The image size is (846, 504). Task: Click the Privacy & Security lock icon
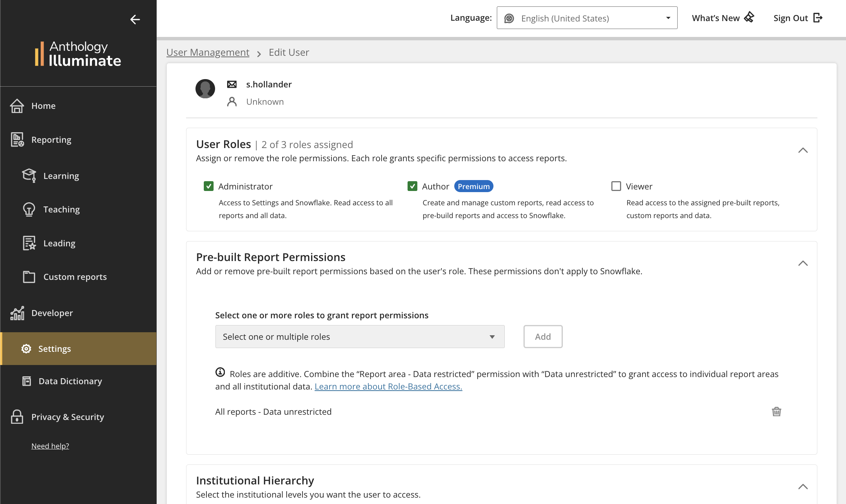tap(17, 417)
